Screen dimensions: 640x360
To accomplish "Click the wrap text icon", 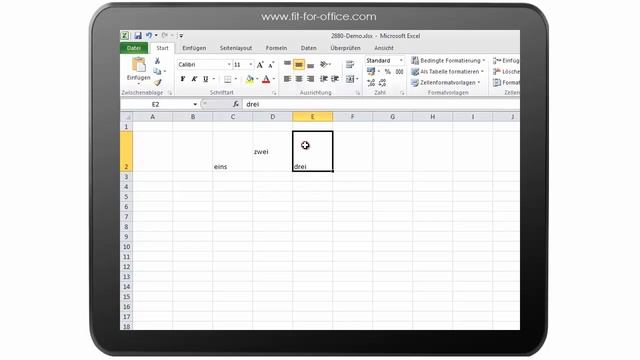I will 349,64.
